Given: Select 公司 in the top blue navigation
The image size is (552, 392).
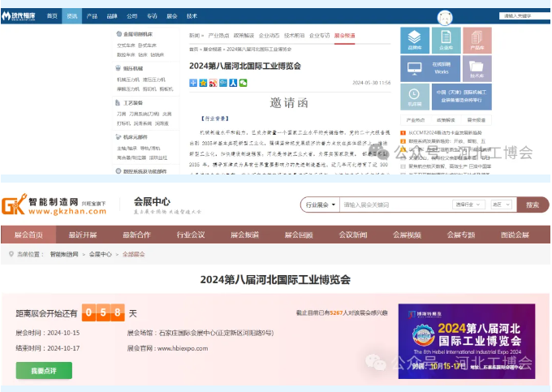Looking at the screenshot, I should tap(132, 16).
